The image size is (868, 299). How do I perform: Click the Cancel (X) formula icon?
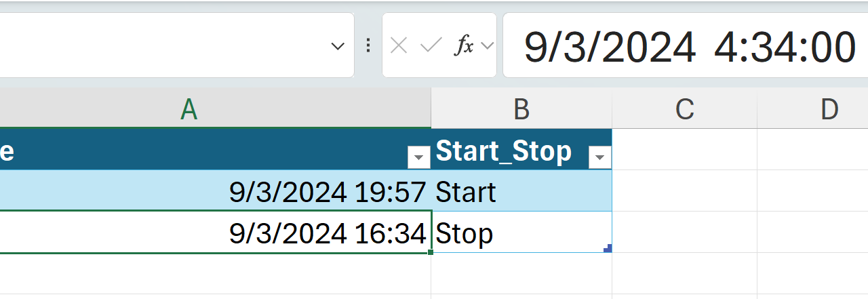point(399,45)
